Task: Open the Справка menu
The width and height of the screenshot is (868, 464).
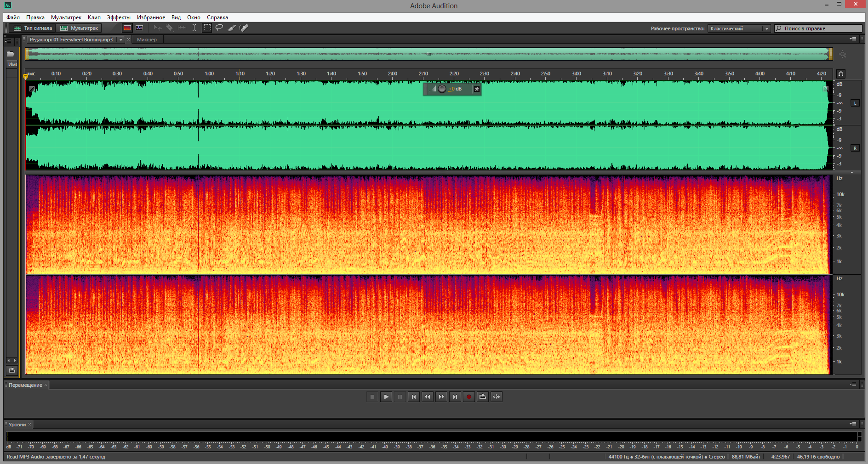Action: (x=217, y=17)
